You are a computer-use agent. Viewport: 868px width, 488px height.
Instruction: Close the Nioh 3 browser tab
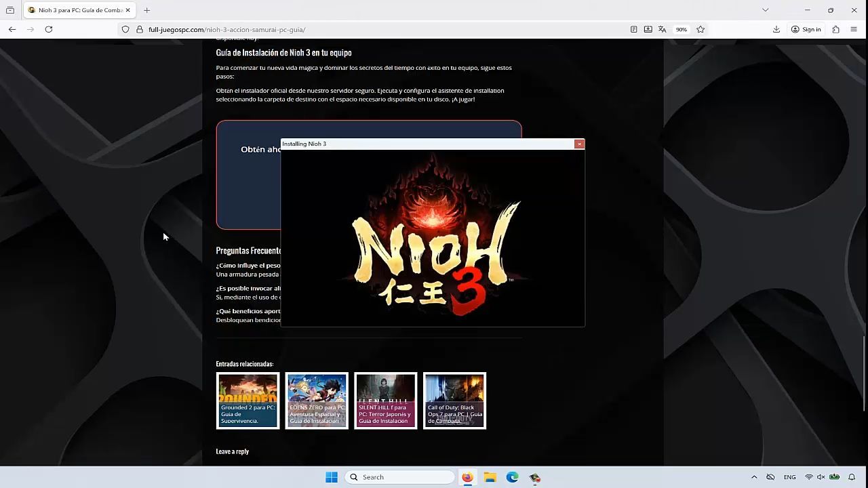[x=127, y=10]
